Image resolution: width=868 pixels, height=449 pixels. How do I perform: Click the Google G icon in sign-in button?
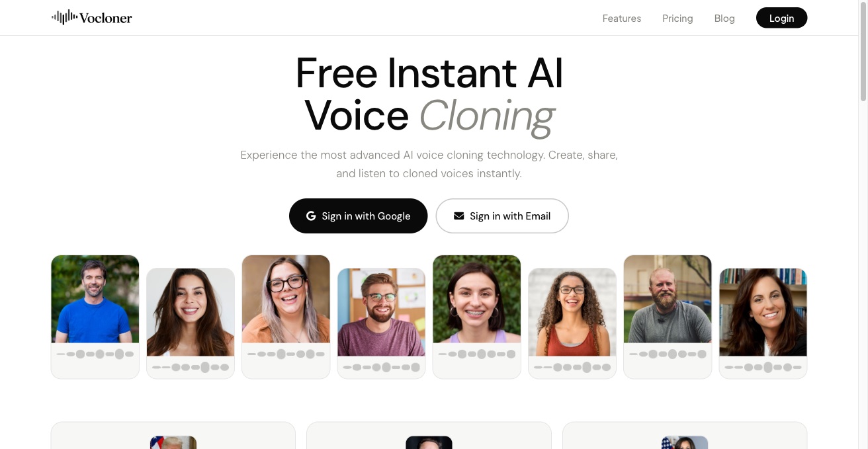[311, 216]
